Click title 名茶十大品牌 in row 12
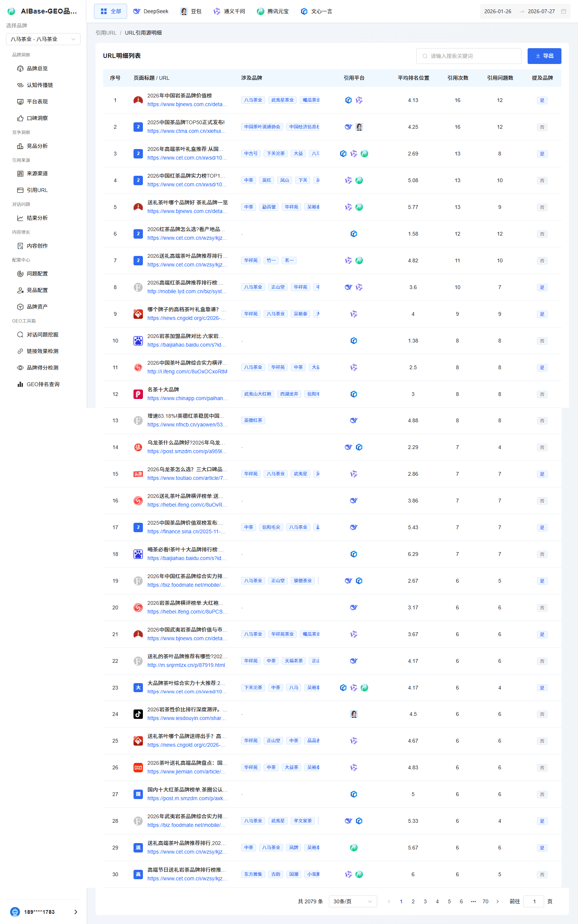The width and height of the screenshot is (578, 924). coord(163,390)
